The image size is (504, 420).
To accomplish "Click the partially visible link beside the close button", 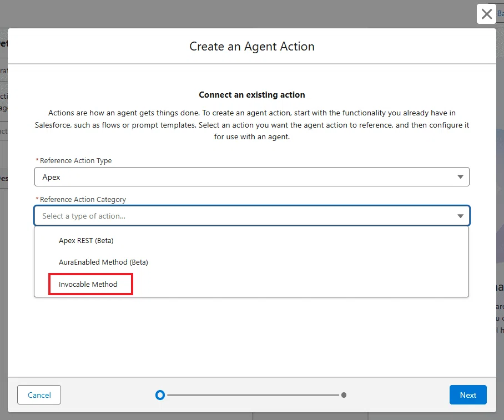I will click(x=501, y=13).
